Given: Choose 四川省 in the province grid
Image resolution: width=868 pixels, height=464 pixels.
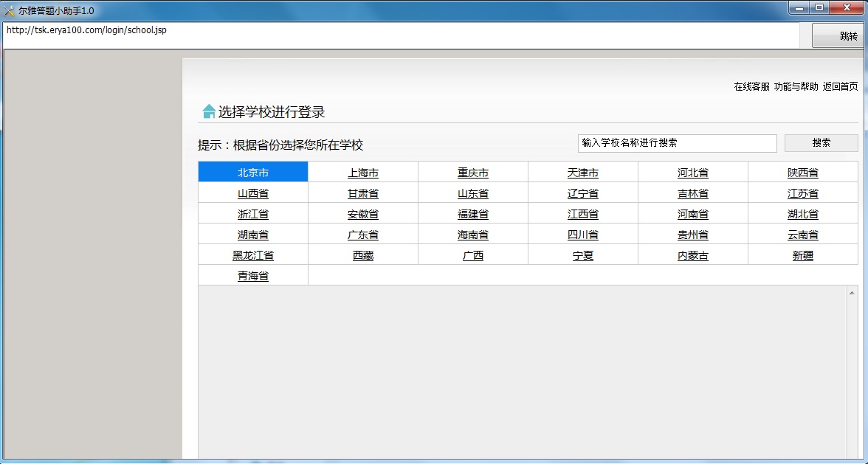Looking at the screenshot, I should click(x=583, y=235).
